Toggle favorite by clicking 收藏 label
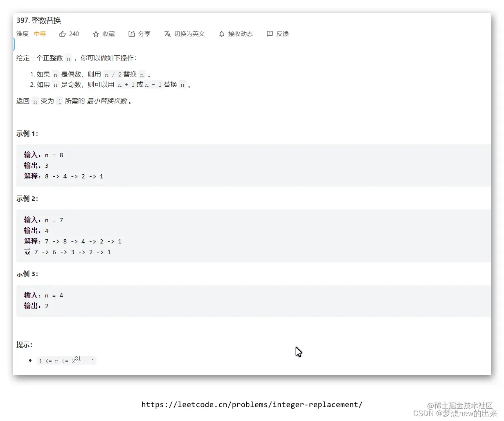Image resolution: width=504 pixels, height=421 pixels. point(108,34)
